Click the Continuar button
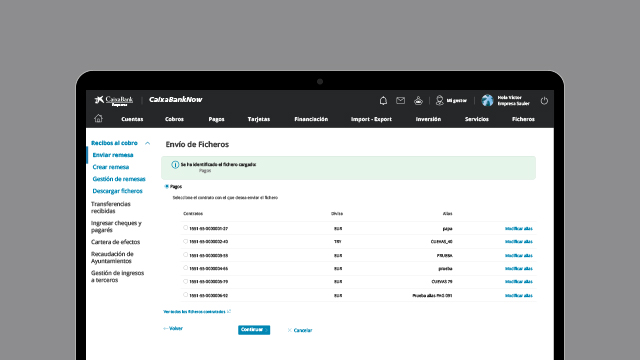This screenshot has height=360, width=640. point(254,330)
